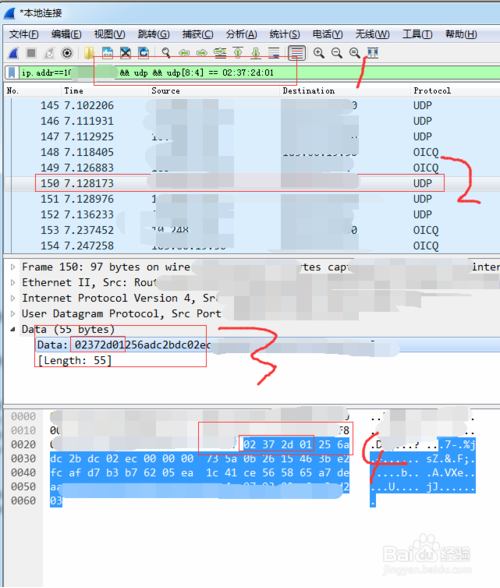Collapse the Data (55 bytes) node
This screenshot has width=500, height=588.
[x=13, y=329]
